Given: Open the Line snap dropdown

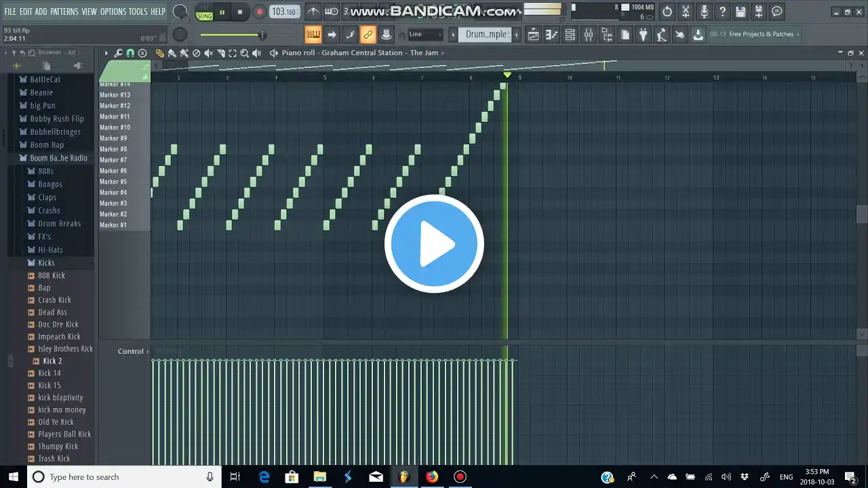Looking at the screenshot, I should (425, 35).
